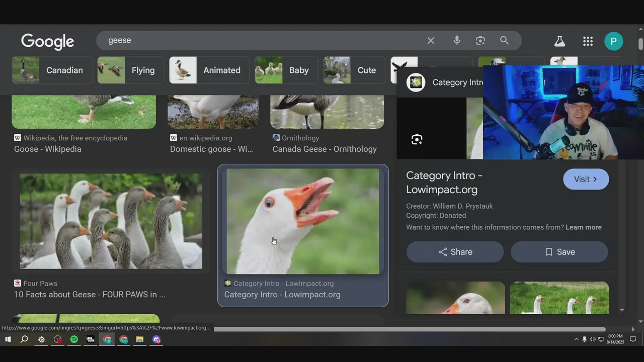Click the Lowimpact.org lotus site icon in panel
Image resolution: width=644 pixels, height=362 pixels.
coord(416,82)
